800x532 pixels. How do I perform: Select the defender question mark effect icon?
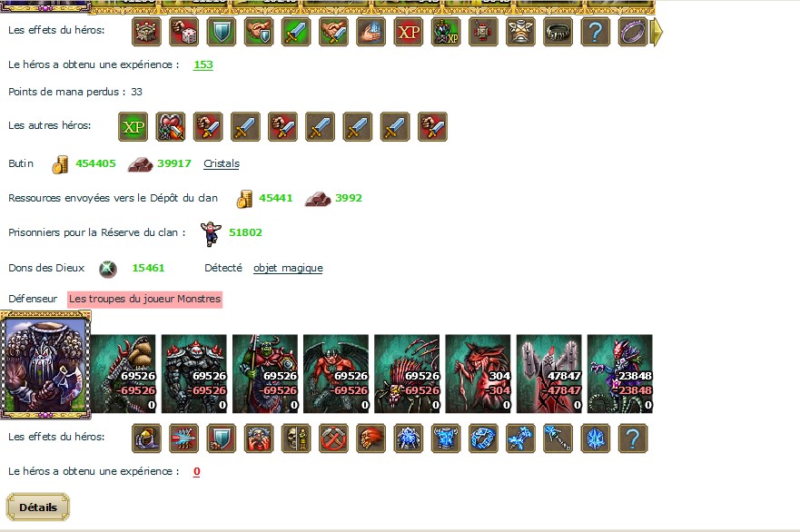tap(633, 438)
